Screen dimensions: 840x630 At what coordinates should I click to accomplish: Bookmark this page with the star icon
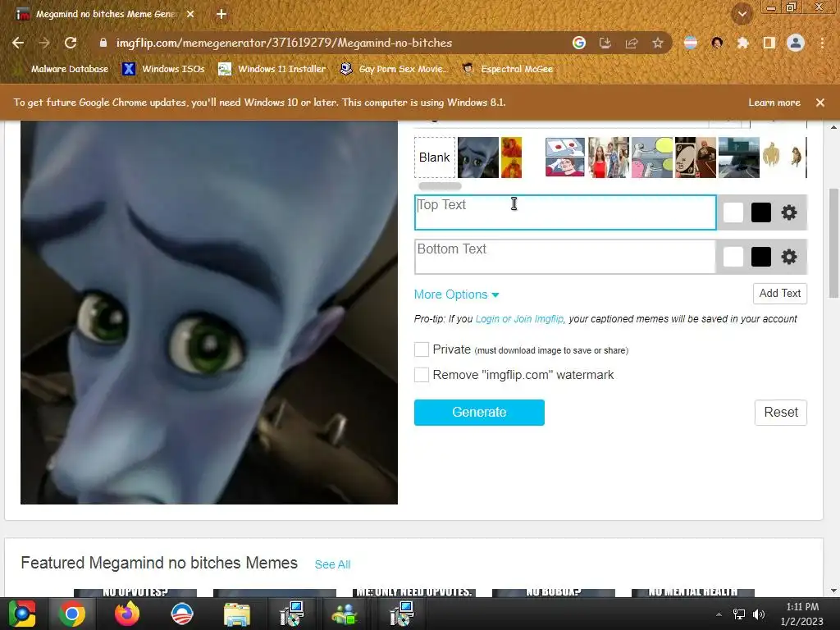pyautogui.click(x=658, y=43)
